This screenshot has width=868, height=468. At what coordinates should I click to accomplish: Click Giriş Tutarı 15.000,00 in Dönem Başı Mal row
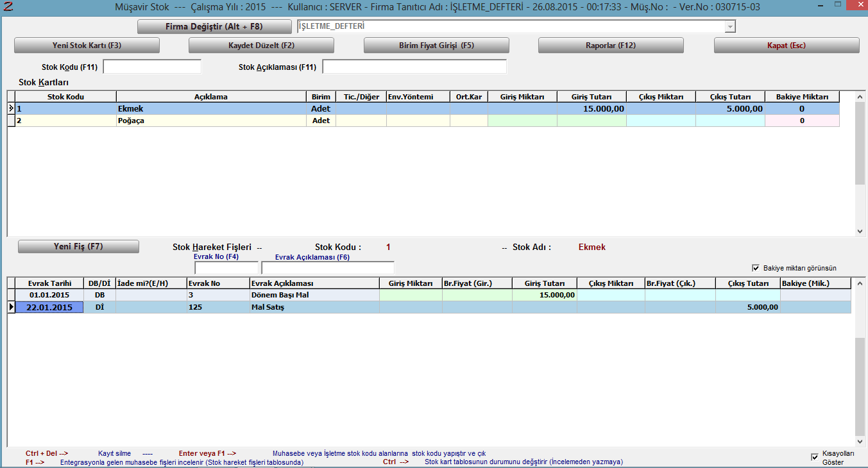[544, 295]
